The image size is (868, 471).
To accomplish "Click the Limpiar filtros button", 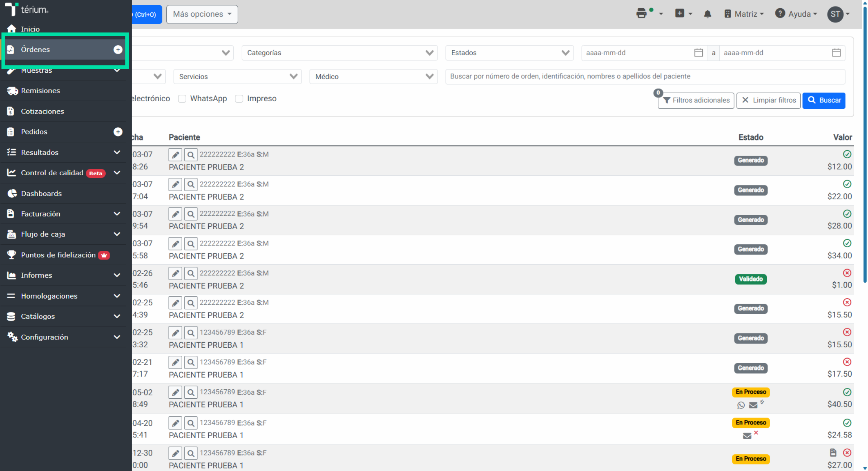I will click(769, 100).
